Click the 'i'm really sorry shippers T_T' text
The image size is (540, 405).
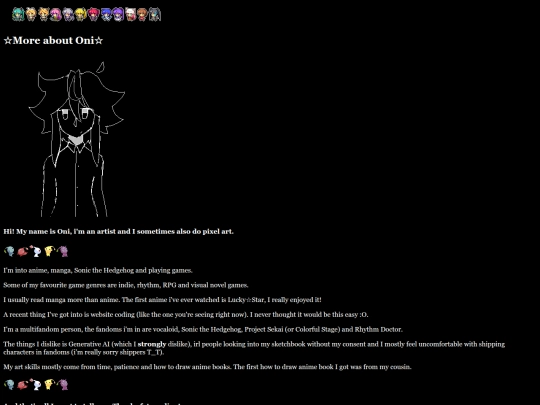tap(118, 352)
